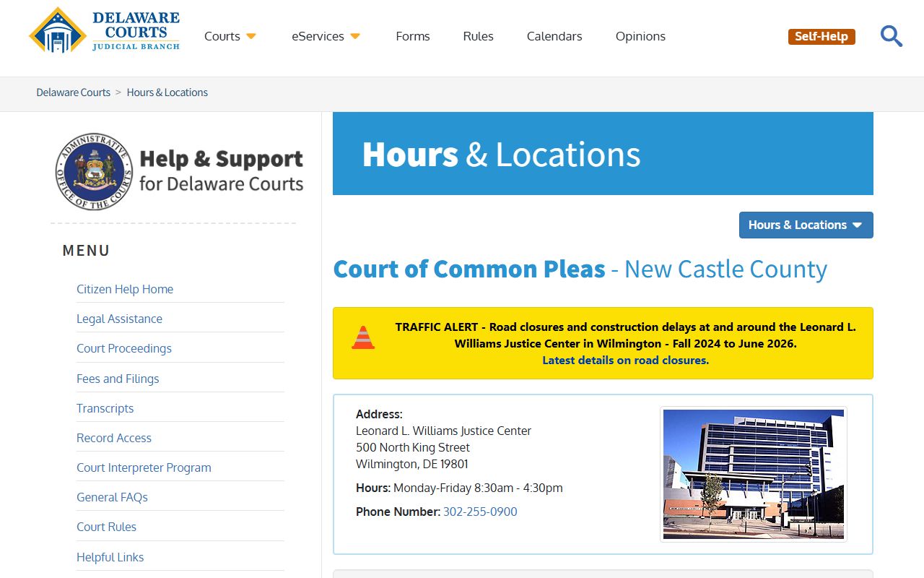Click the MENU sidebar heading
Screen dimensions: 924x578
click(x=87, y=251)
